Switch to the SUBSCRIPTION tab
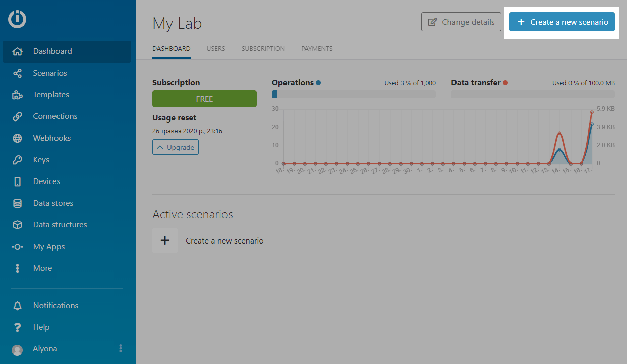The height and width of the screenshot is (364, 627). pyautogui.click(x=263, y=49)
